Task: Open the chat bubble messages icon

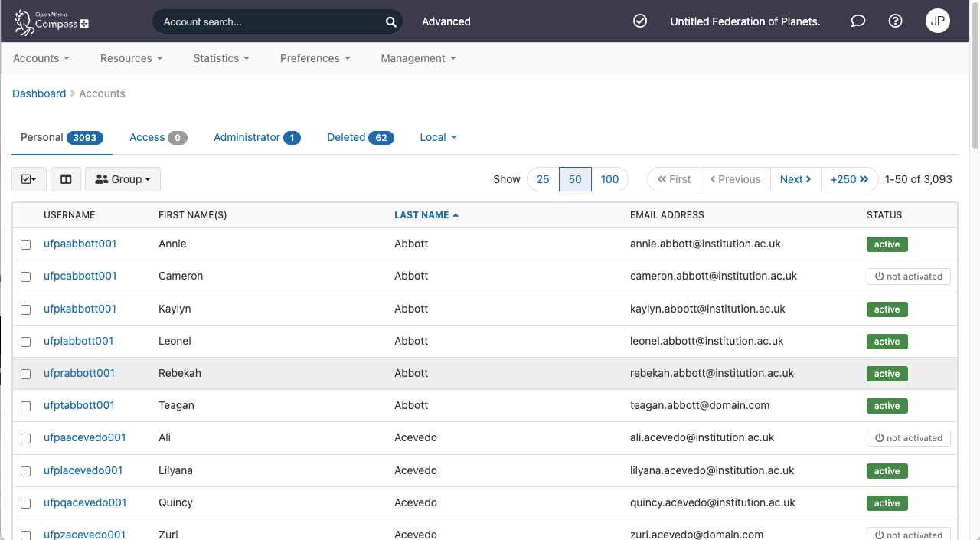Action: coord(858,21)
